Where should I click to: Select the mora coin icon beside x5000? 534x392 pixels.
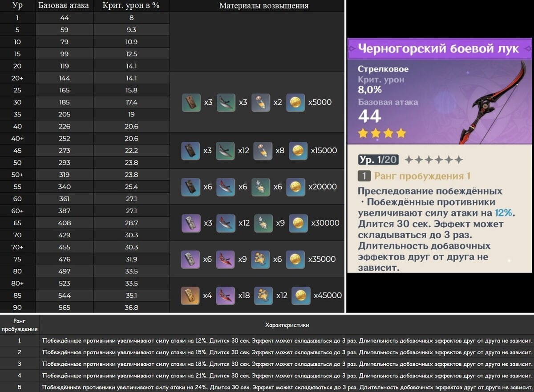point(295,102)
